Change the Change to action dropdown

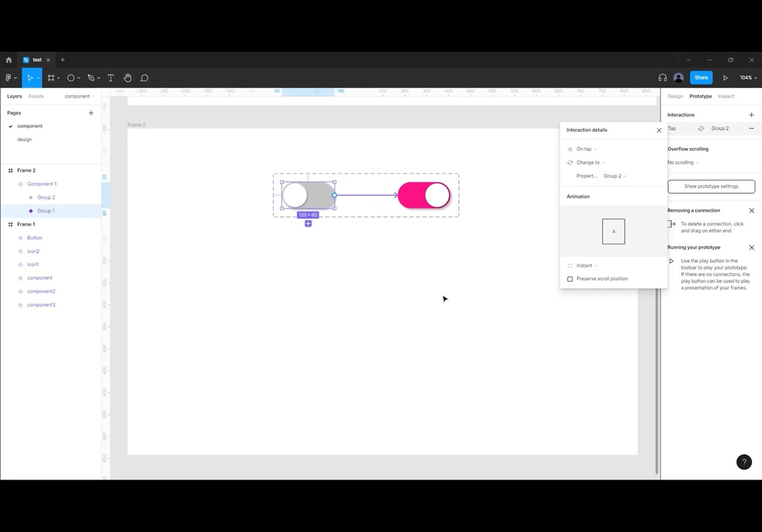590,162
